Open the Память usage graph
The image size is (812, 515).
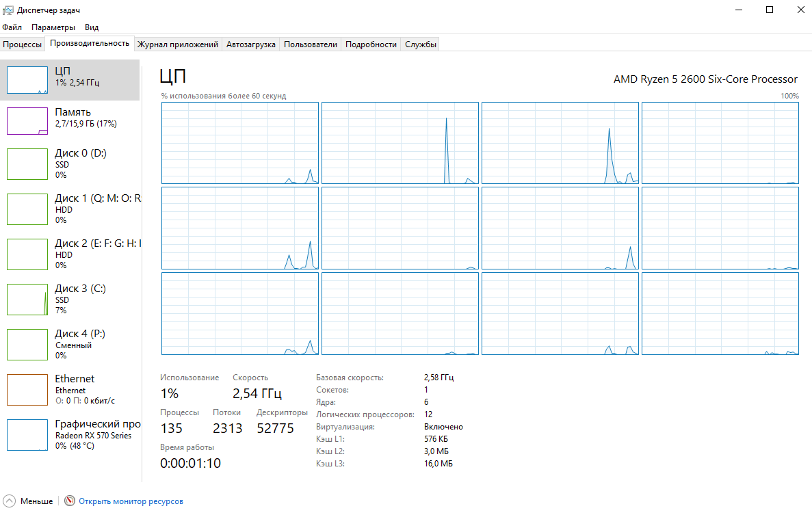coord(27,121)
